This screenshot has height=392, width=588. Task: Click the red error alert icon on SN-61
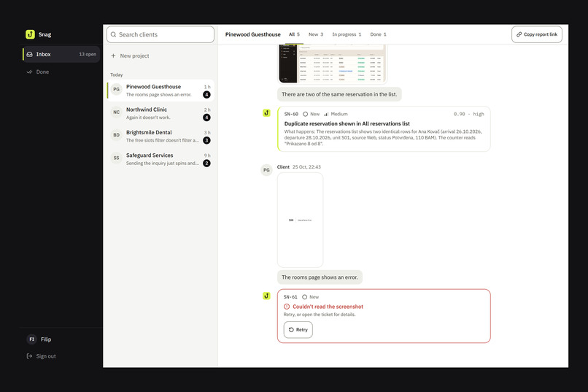(287, 307)
